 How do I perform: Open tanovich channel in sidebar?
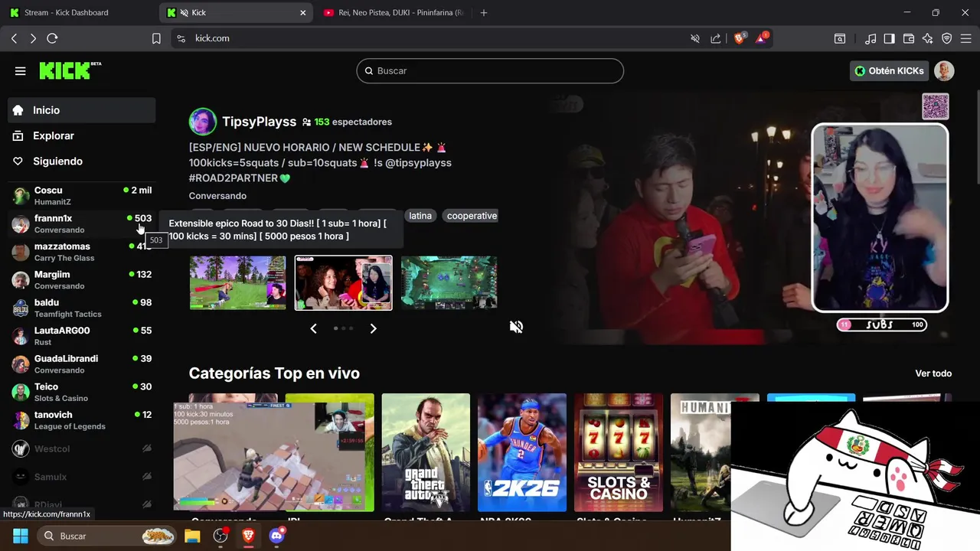[82, 420]
